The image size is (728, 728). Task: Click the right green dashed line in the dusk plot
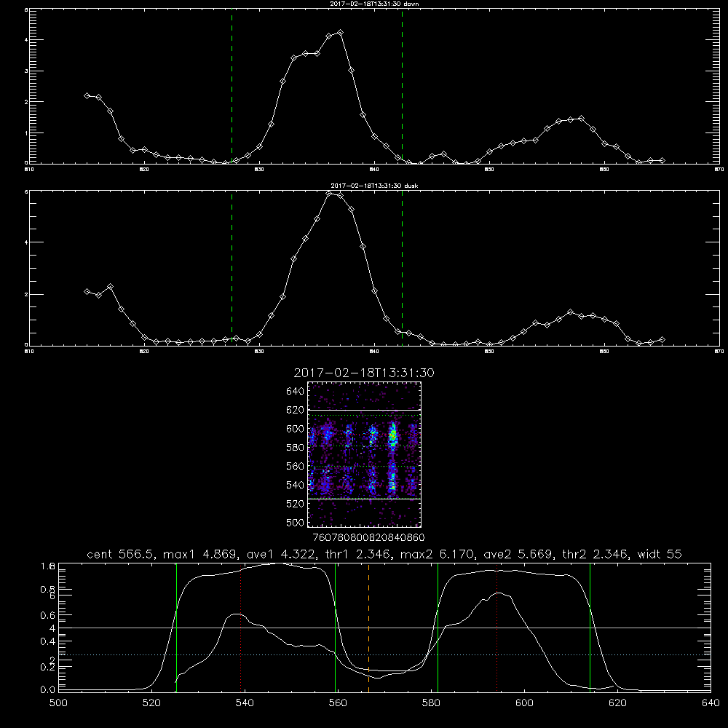(x=402, y=268)
